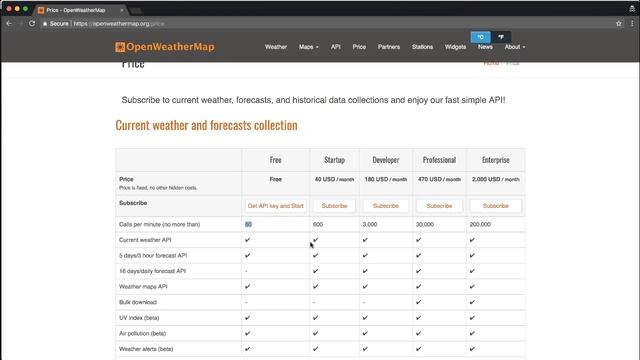Click Get API key and Start button

point(276,206)
